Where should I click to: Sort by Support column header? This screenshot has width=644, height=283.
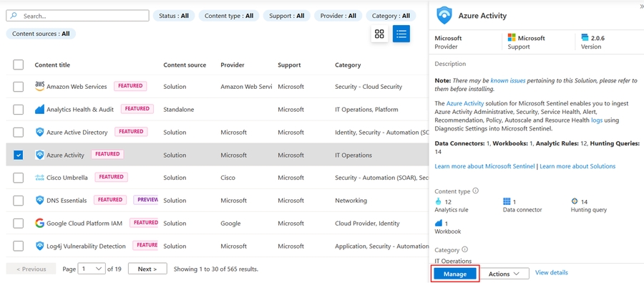click(289, 64)
